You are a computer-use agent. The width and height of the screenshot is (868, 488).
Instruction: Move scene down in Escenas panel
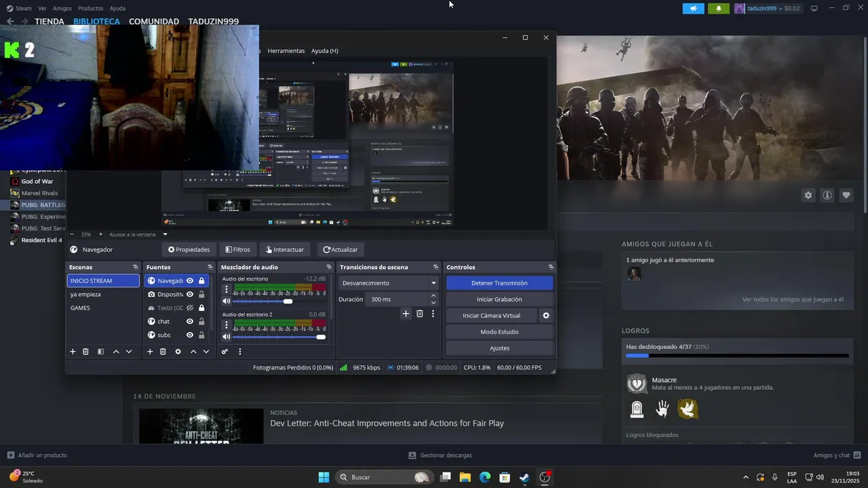tap(129, 352)
